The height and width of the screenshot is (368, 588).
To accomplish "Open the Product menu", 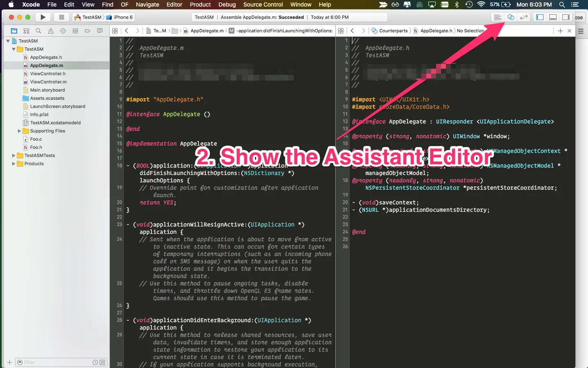I will pos(200,4).
